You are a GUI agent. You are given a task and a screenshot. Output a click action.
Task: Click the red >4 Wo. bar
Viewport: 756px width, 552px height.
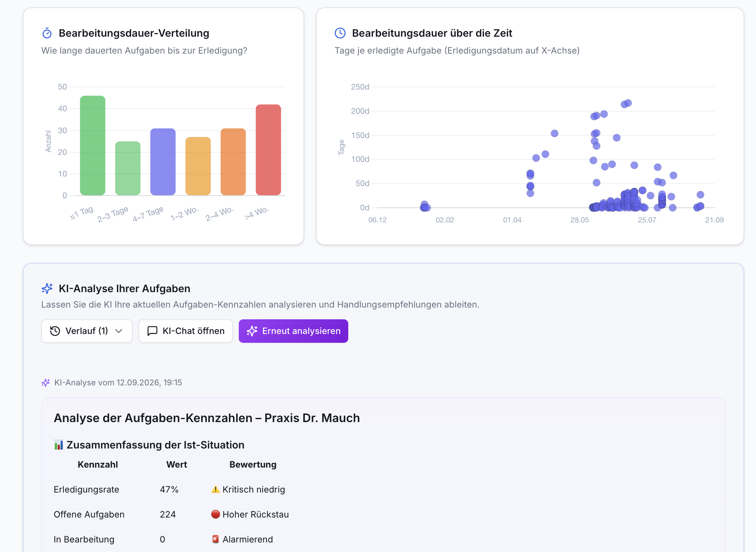point(269,150)
